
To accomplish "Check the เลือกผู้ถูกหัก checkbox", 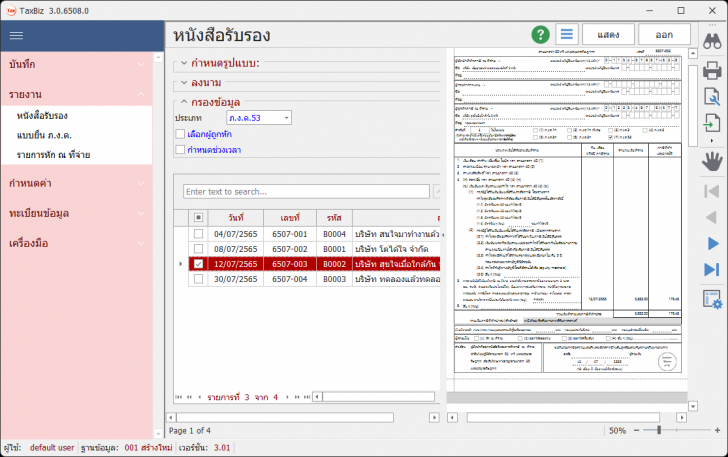I will (x=180, y=134).
